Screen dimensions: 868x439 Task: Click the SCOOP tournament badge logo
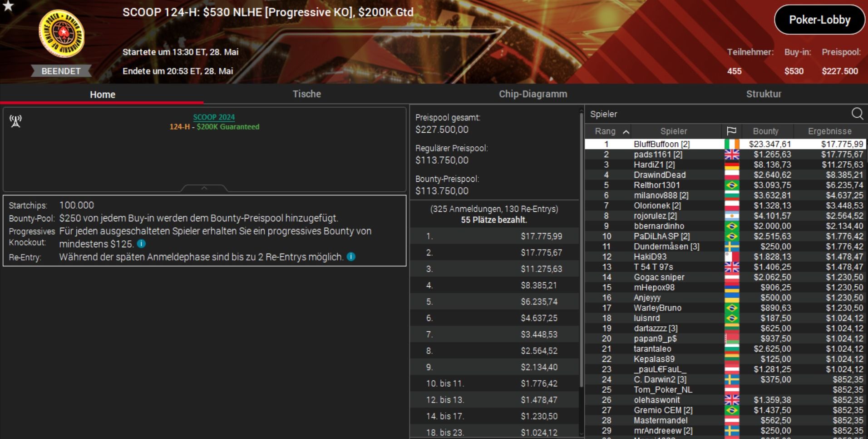pos(61,34)
